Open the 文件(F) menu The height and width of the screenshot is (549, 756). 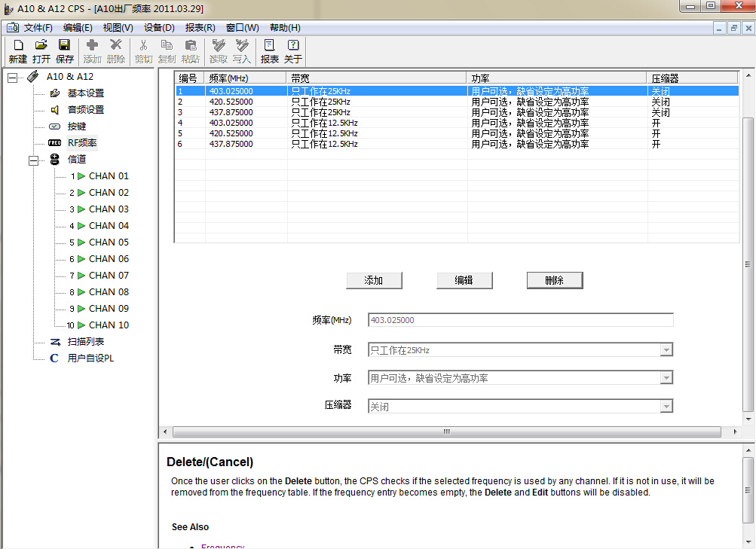[x=38, y=28]
